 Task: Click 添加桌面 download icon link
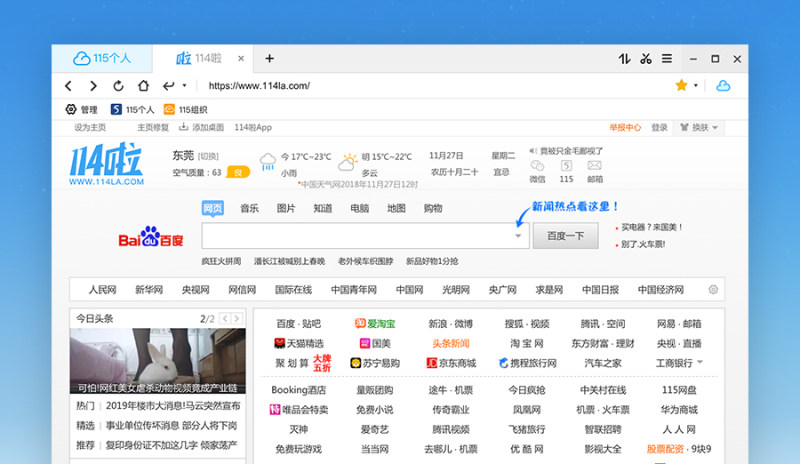tap(201, 128)
